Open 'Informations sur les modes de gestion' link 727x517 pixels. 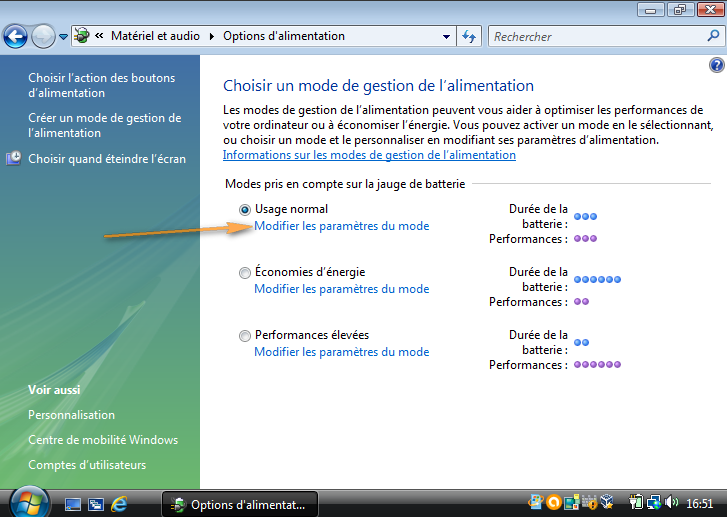369,155
